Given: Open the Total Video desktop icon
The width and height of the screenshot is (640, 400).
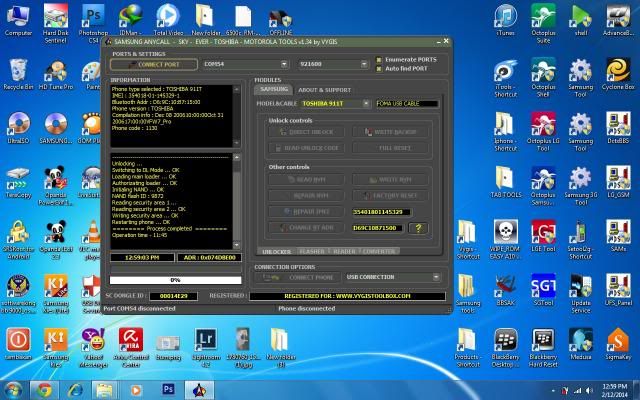Looking at the screenshot, I should tap(168, 20).
